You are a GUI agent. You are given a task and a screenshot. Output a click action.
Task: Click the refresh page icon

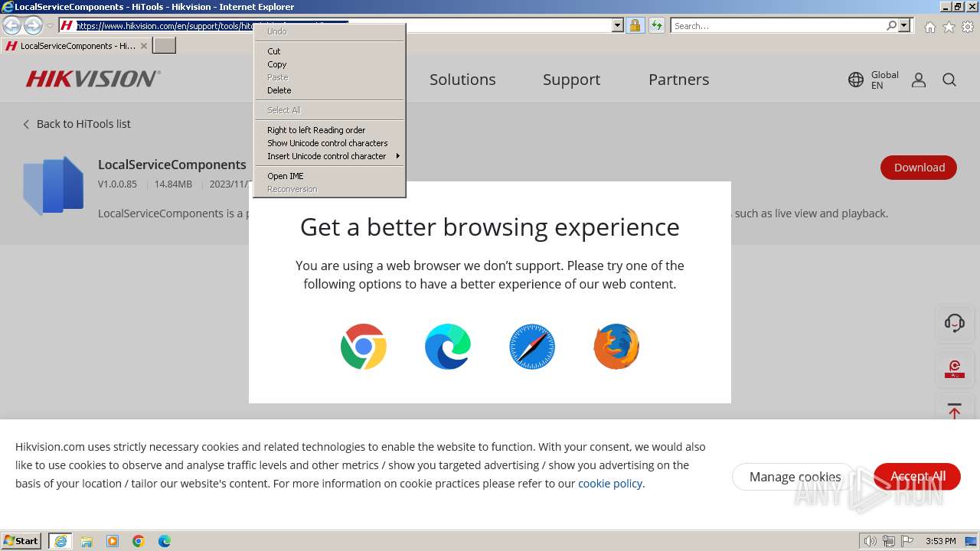click(x=657, y=25)
